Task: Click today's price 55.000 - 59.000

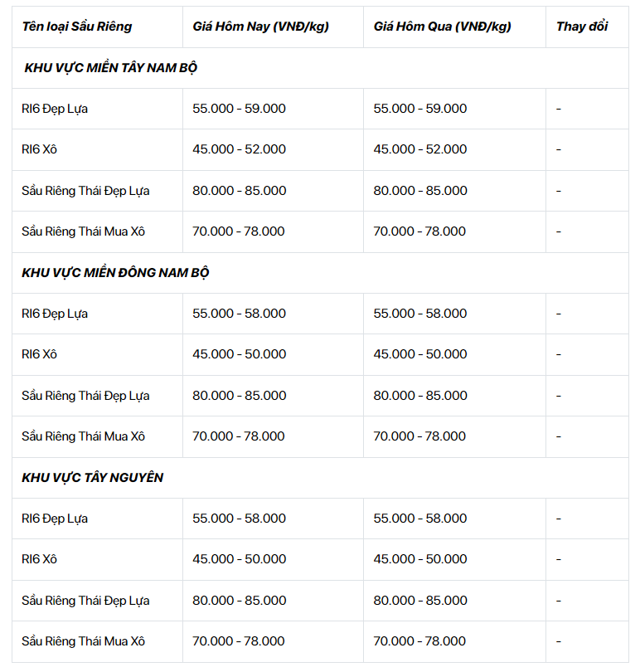Action: [239, 109]
